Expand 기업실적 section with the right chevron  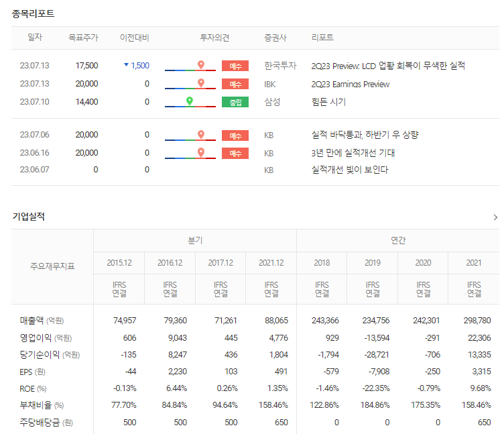point(495,217)
